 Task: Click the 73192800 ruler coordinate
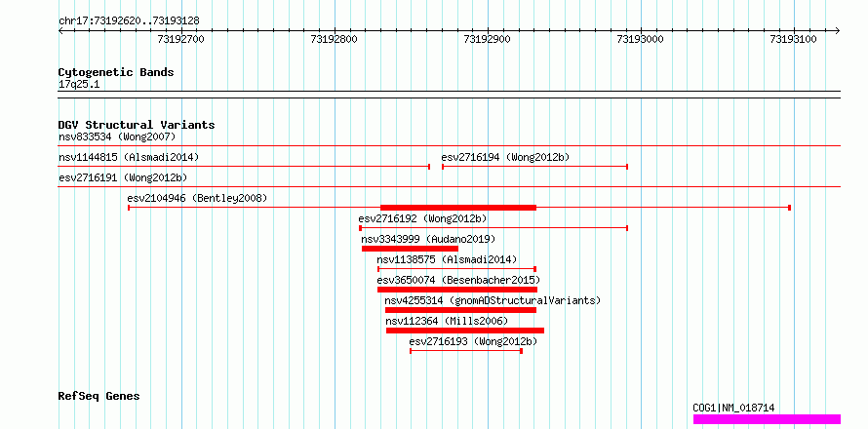point(335,39)
